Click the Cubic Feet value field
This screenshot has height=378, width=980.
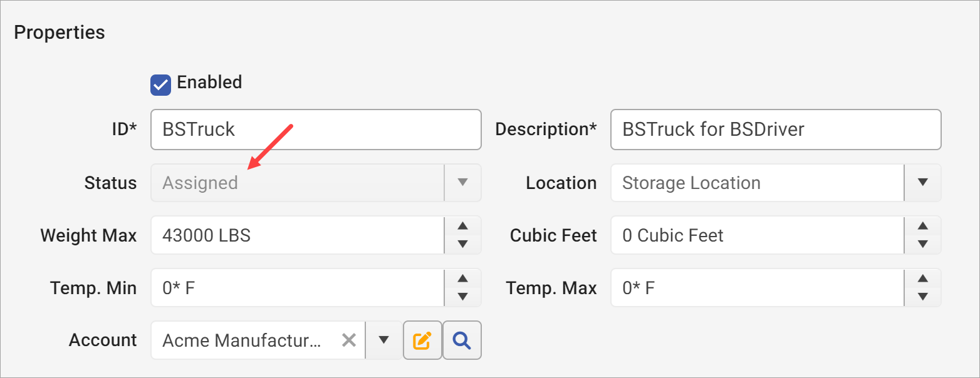coord(757,235)
